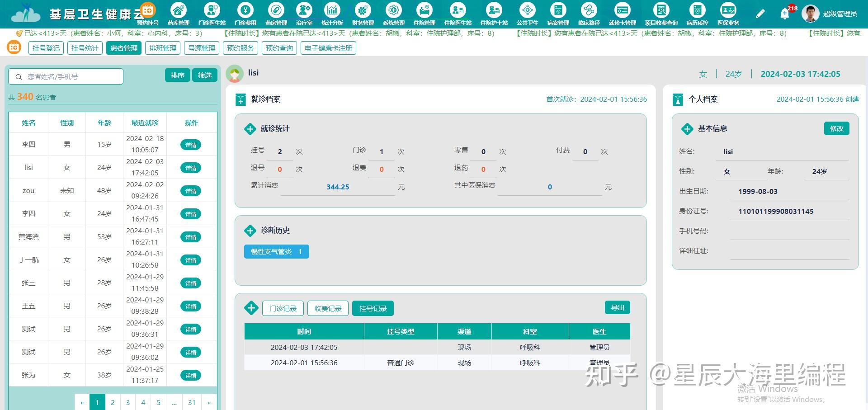Click 修改 to edit basic info
Image resolution: width=868 pixels, height=410 pixels.
tap(836, 128)
